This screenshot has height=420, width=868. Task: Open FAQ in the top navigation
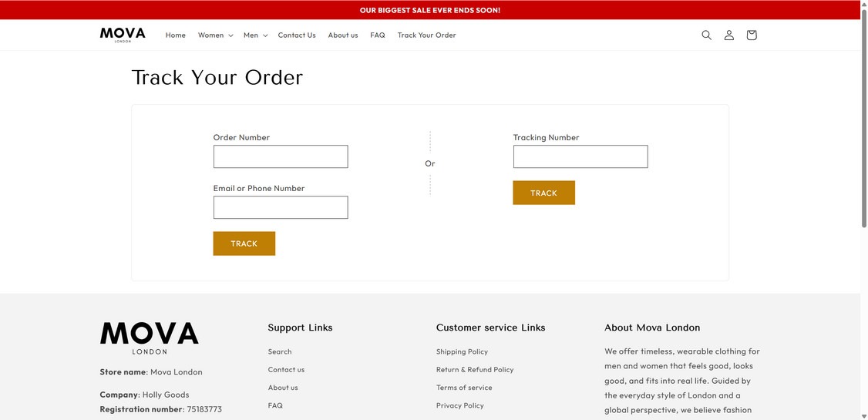click(378, 35)
